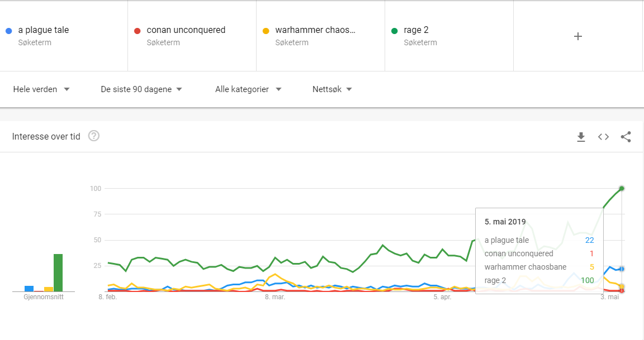The height and width of the screenshot is (340, 644).
Task: Download the Interesse over tid chart data
Action: click(x=581, y=137)
